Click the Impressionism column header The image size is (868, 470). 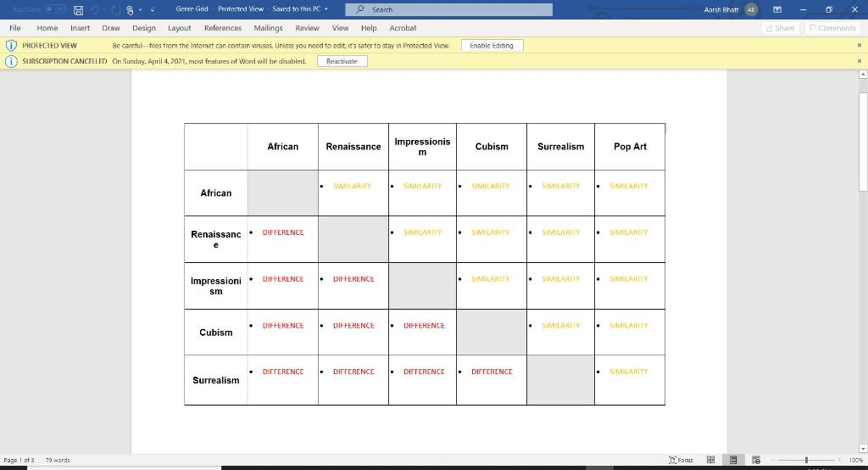pyautogui.click(x=422, y=146)
